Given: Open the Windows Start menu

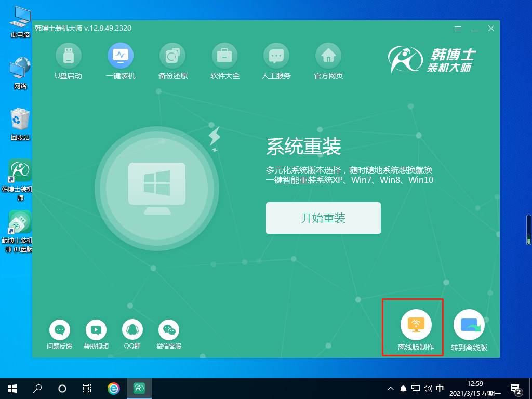Looking at the screenshot, I should (12, 388).
